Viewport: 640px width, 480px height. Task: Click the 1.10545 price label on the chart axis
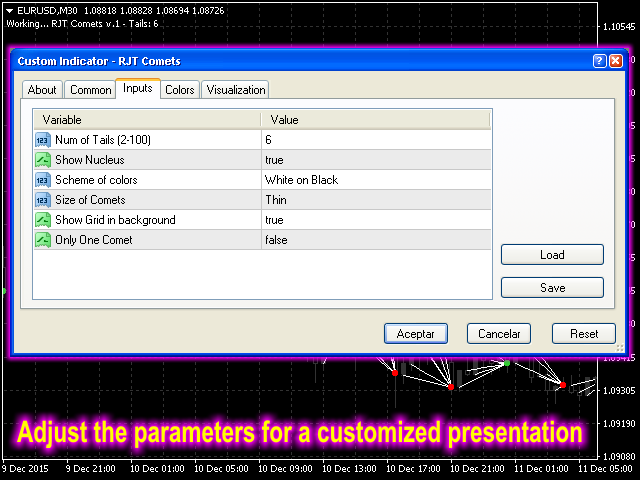[x=619, y=27]
